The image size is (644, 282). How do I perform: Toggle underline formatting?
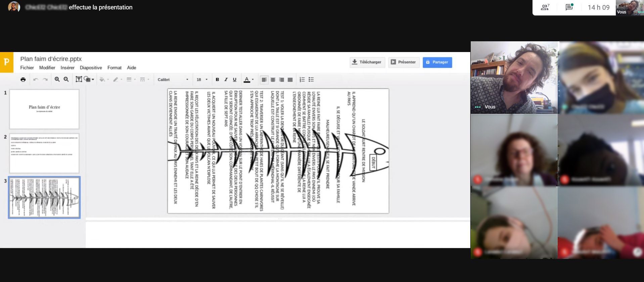point(235,80)
